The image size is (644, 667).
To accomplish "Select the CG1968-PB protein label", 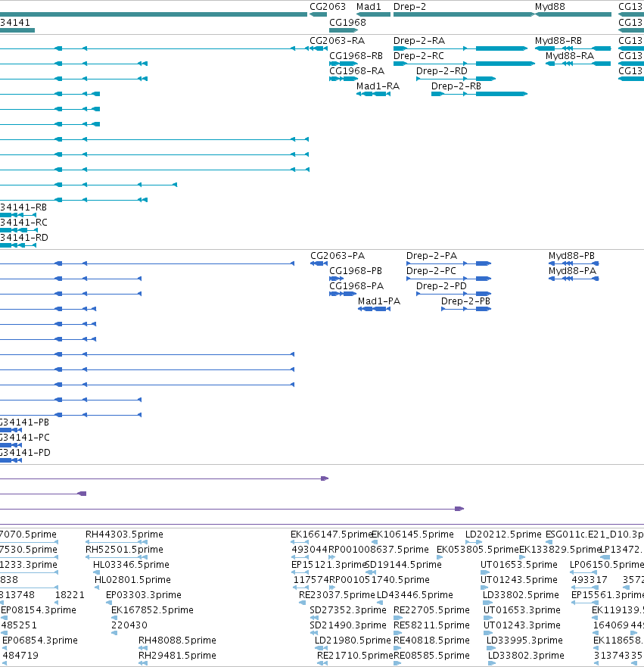I will tap(356, 271).
